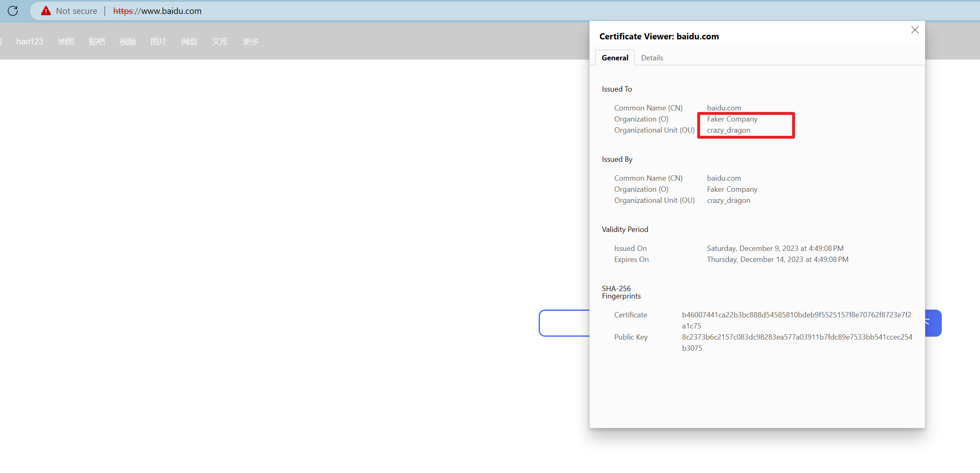
Task: Open the 网盘 link
Action: coord(189,41)
